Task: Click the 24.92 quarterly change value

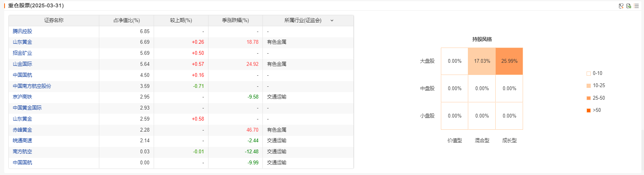Action: point(253,64)
